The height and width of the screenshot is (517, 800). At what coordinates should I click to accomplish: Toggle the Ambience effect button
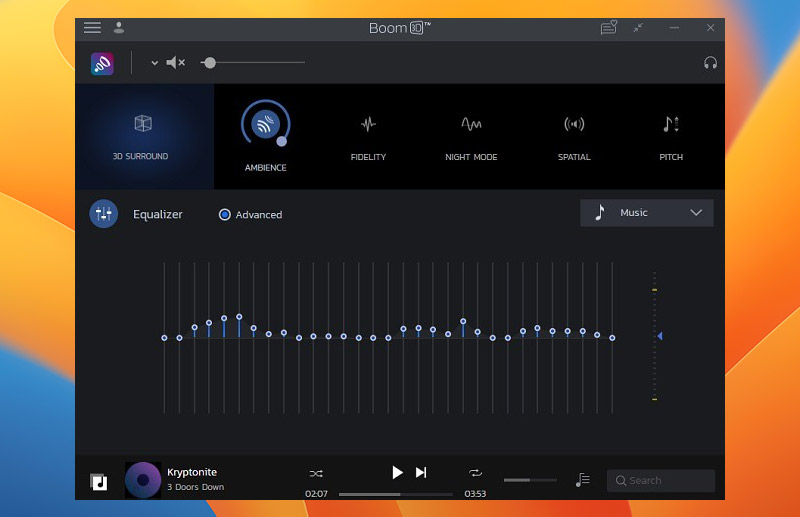(265, 125)
